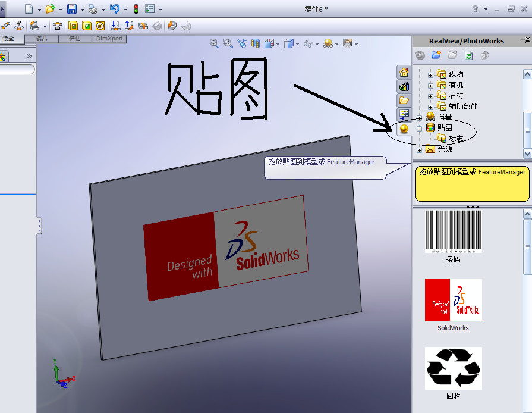Click the extruded cut yellow square icon
Viewport: 532px width, 413px height.
(x=73, y=26)
